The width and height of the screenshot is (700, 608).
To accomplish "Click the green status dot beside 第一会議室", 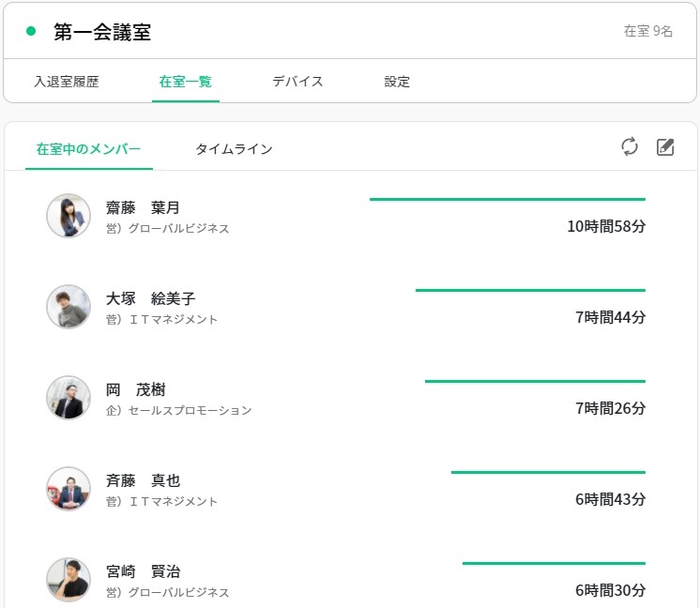I will (x=31, y=31).
